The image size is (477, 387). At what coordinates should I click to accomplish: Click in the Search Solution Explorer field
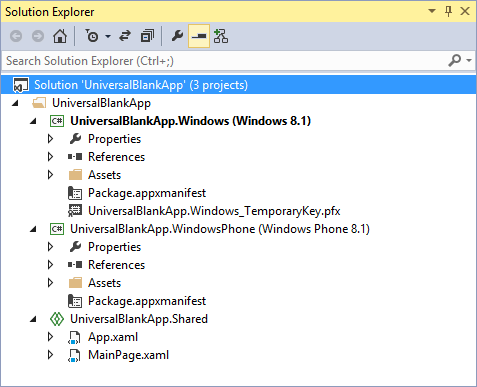tap(223, 61)
